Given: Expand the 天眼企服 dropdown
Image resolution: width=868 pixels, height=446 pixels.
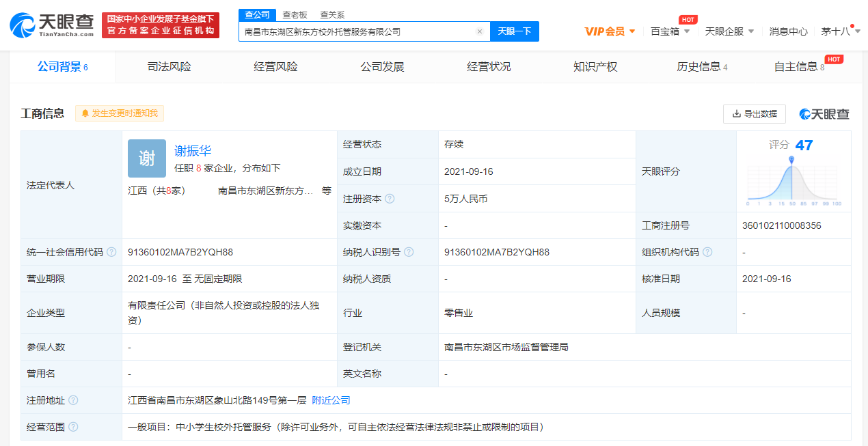Looking at the screenshot, I should click(729, 31).
